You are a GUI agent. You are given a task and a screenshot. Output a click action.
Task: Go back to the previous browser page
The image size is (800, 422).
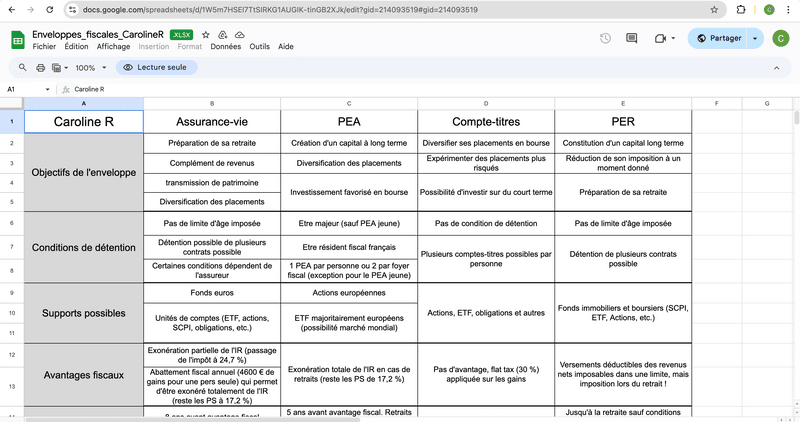coord(12,10)
